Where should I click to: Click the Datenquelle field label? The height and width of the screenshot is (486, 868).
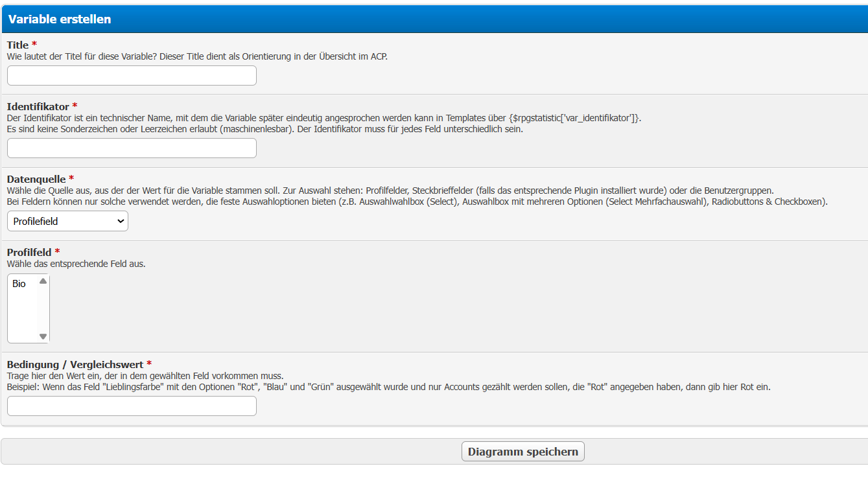pyautogui.click(x=36, y=179)
